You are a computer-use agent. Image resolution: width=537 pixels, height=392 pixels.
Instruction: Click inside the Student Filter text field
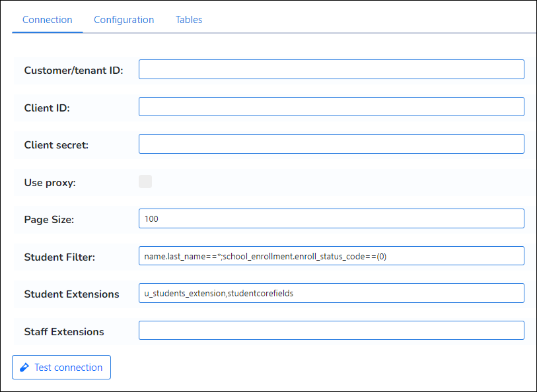[331, 256]
